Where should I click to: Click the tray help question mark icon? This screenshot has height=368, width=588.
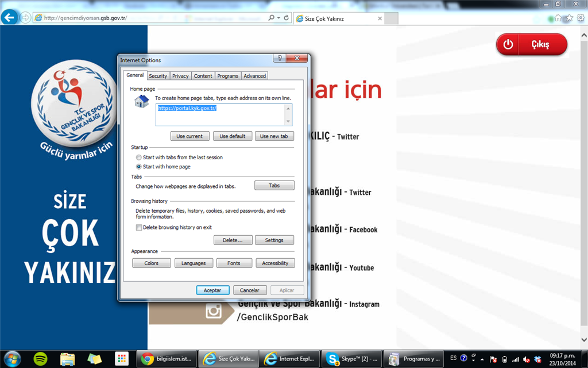click(463, 358)
